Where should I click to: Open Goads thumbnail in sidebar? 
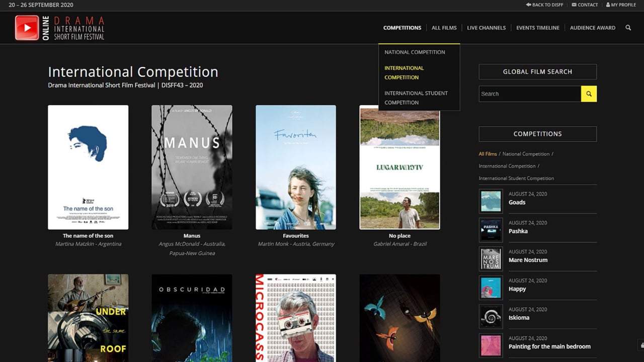[x=491, y=201]
